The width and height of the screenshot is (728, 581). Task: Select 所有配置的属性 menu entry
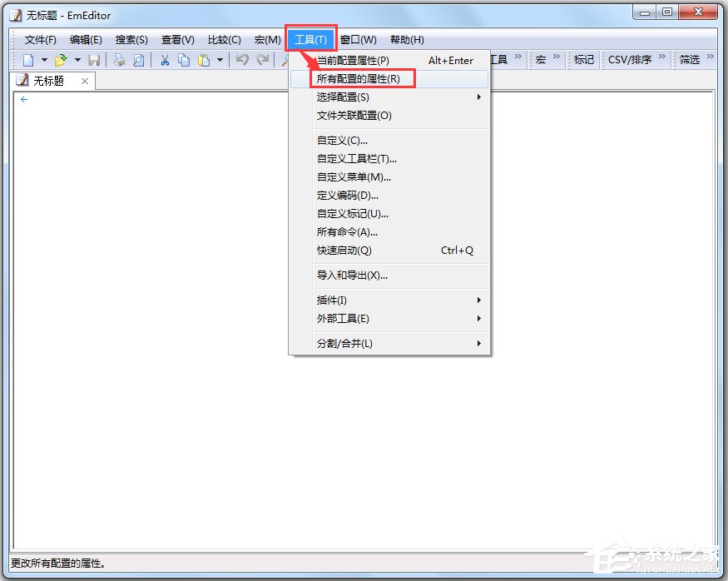(x=358, y=77)
